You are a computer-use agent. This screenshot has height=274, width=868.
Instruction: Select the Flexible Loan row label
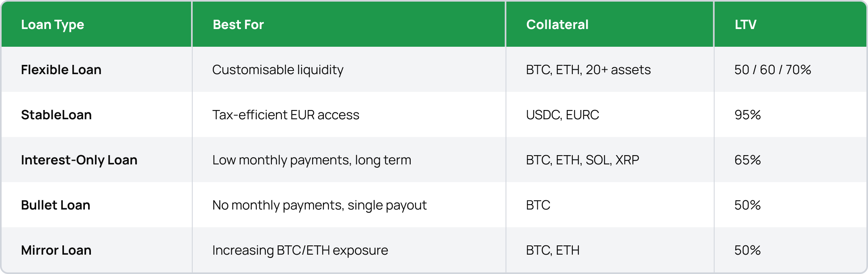click(x=61, y=70)
